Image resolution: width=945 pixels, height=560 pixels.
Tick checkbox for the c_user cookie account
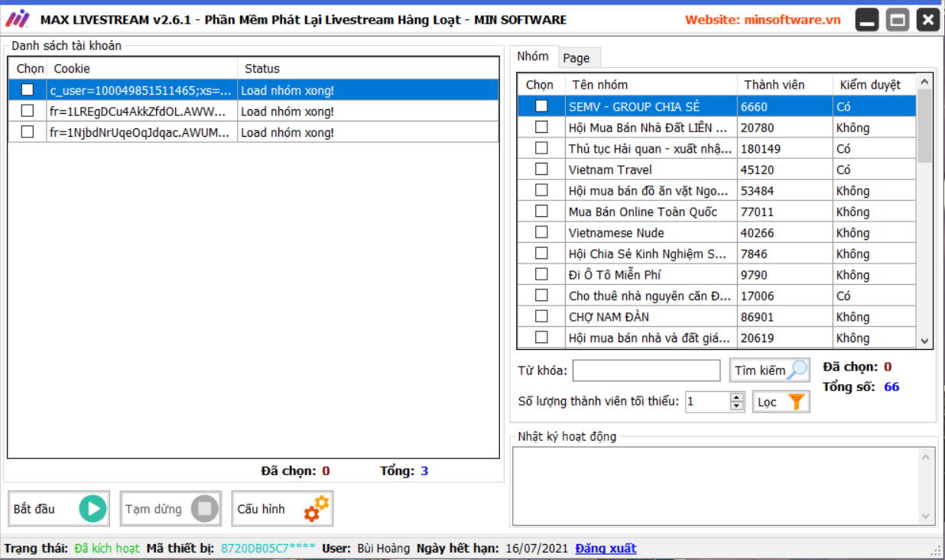click(28, 90)
